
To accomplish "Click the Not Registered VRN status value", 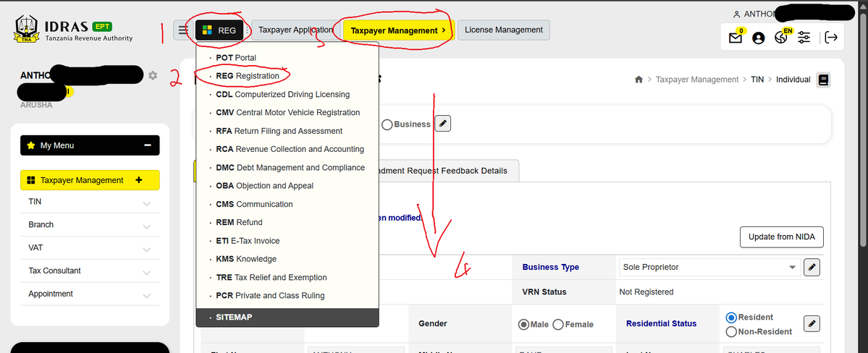I will pos(646,292).
